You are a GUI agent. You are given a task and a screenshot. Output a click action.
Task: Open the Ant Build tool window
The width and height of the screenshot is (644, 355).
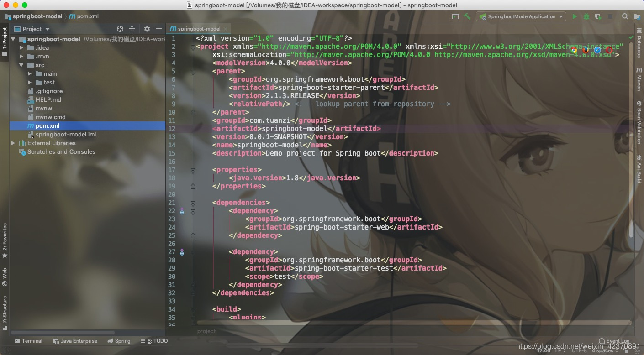[x=639, y=168]
